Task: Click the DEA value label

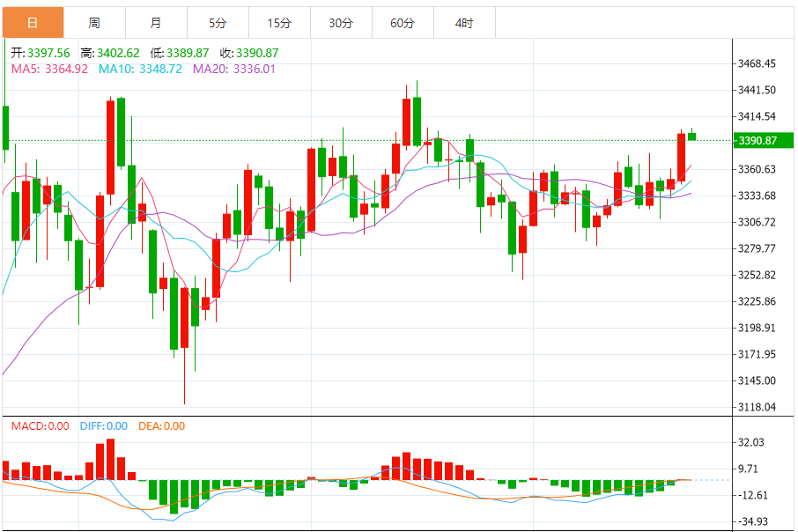Action: 161,426
